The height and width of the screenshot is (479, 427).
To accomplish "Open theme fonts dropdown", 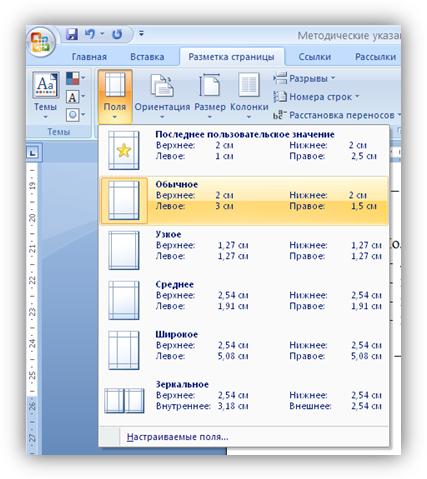I will click(76, 97).
